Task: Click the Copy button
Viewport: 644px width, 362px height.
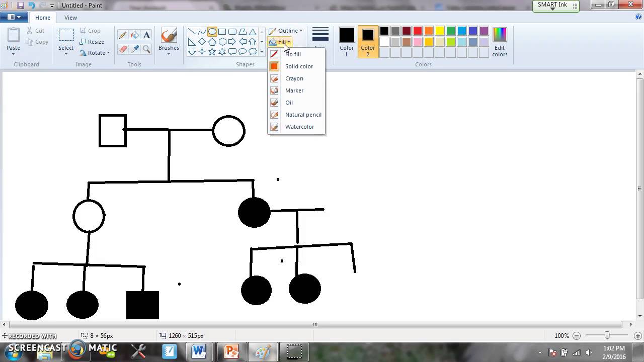Action: pyautogui.click(x=37, y=42)
